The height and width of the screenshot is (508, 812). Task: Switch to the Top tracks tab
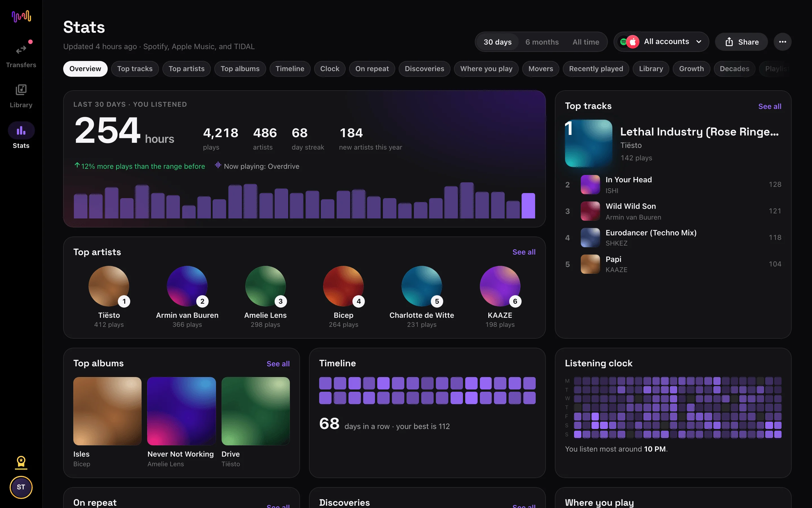click(135, 69)
